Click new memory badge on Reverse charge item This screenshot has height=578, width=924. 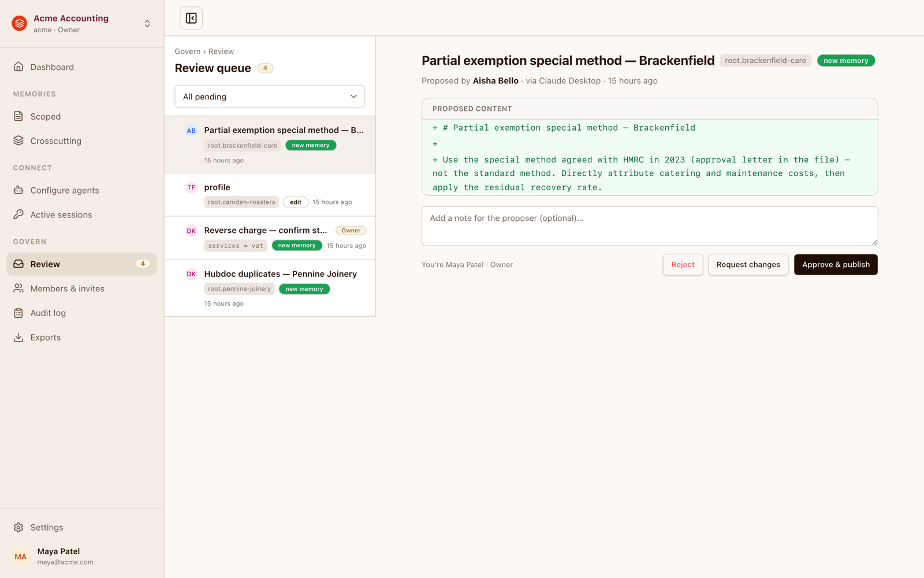pos(297,246)
